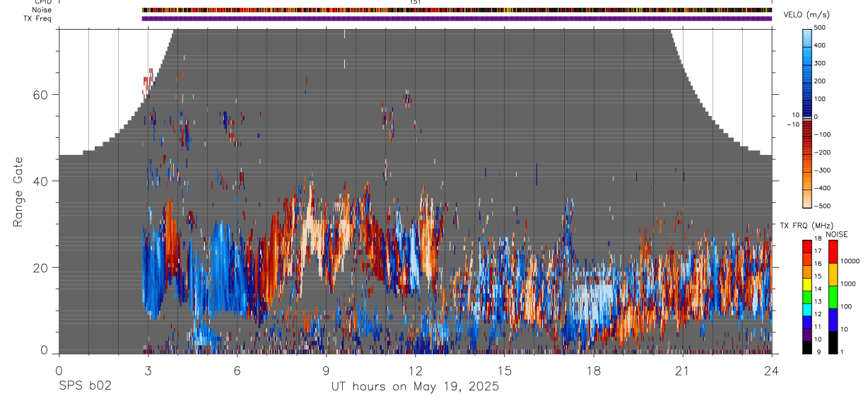This screenshot has width=868, height=401.
Task: Click the '12' hour tick on time axis
Action: (415, 370)
